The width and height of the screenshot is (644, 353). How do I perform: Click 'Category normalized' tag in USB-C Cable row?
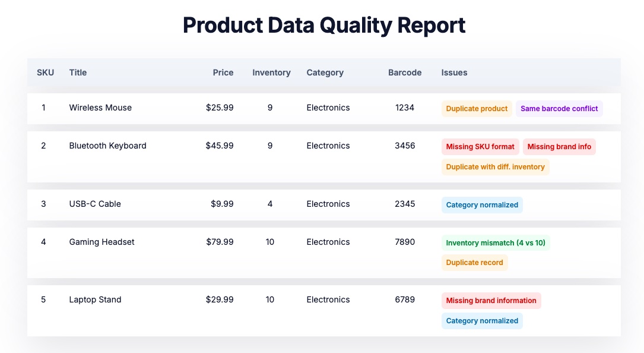pos(482,205)
